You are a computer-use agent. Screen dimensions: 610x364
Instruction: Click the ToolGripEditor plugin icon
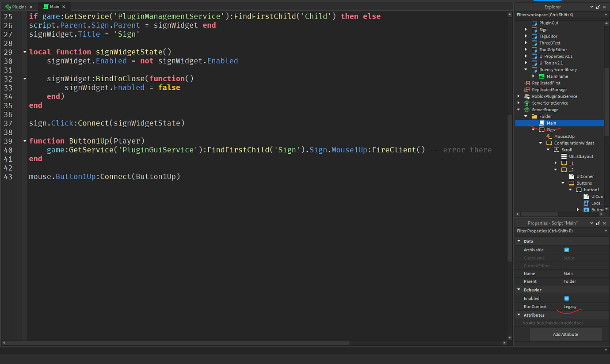[534, 50]
